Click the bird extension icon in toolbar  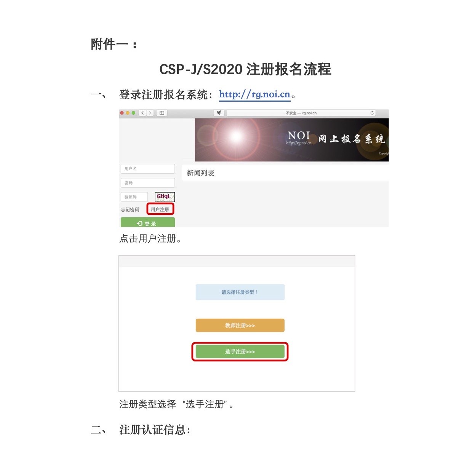pos(219,113)
